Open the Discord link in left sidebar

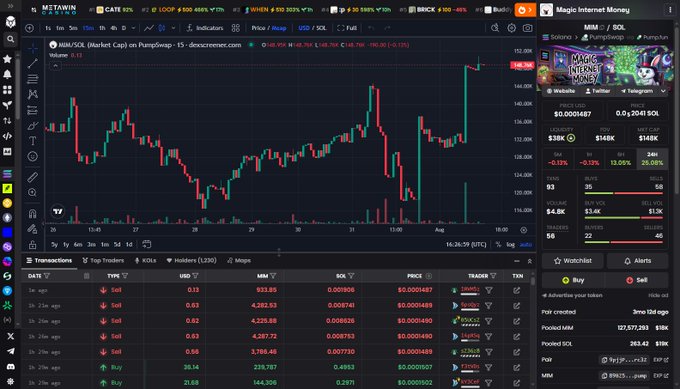point(10,366)
